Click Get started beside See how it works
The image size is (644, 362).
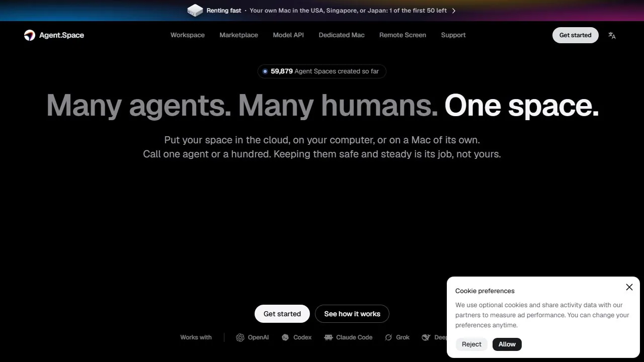(282, 314)
